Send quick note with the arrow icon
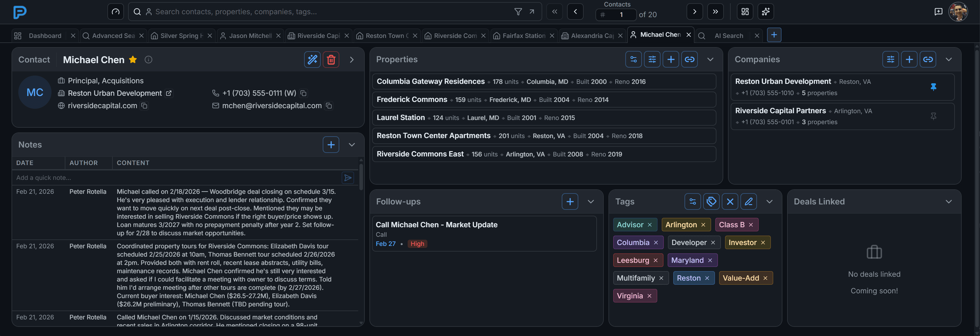This screenshot has height=336, width=980. [347, 177]
